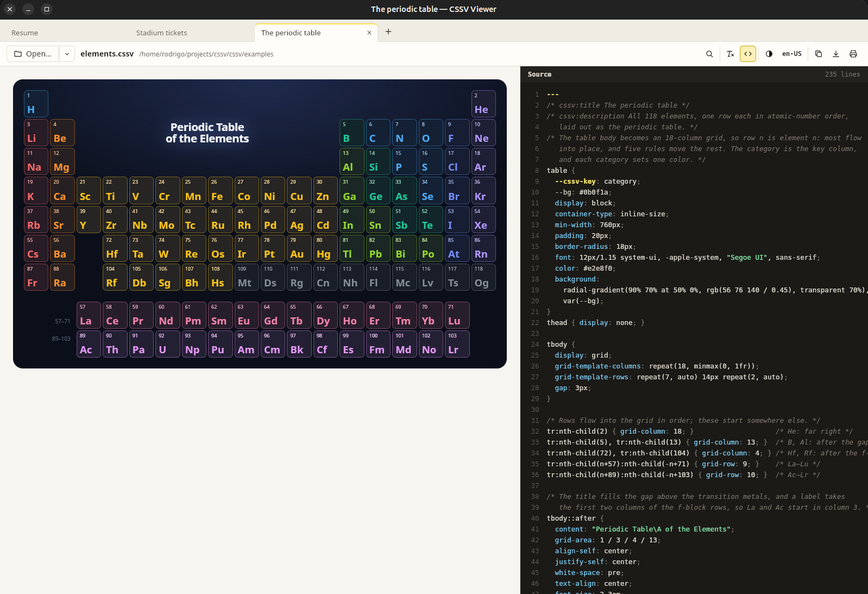Select the Iron Fe element cell
This screenshot has width=868, height=594.
pos(220,190)
